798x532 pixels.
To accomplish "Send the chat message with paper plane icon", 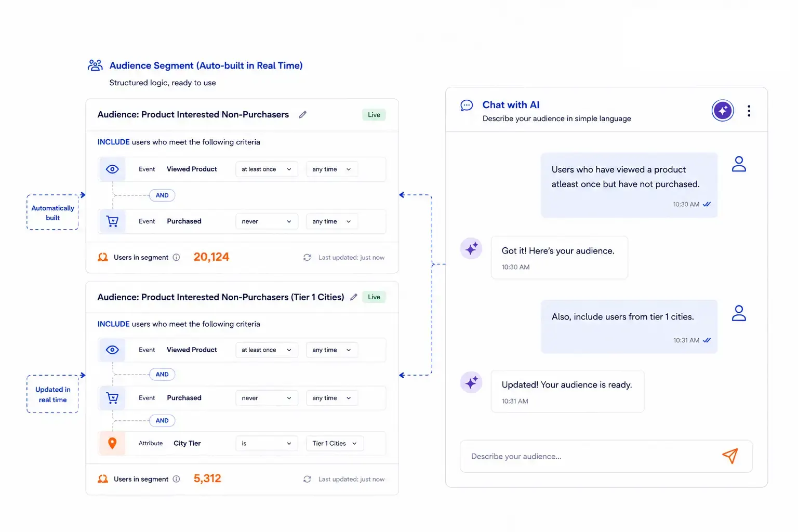I will click(730, 456).
